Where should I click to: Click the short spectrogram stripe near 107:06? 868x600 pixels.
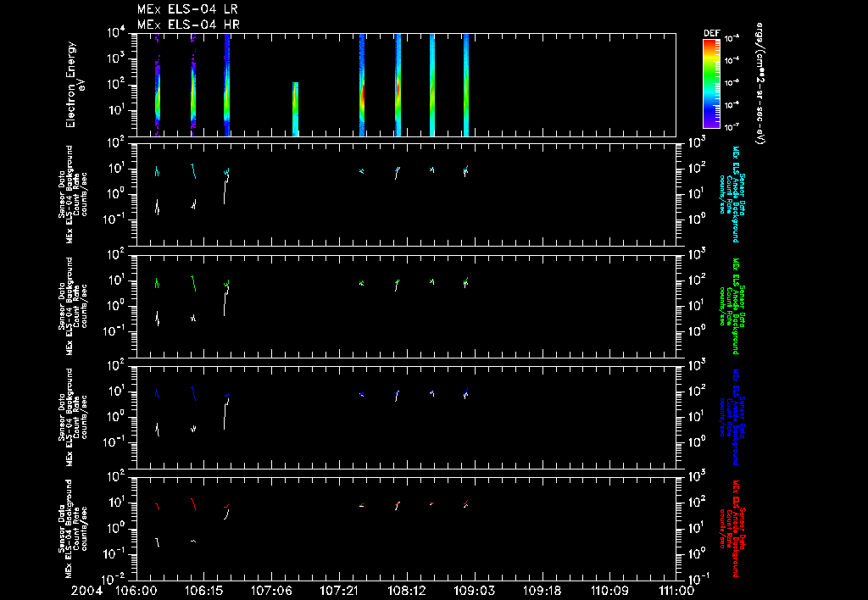point(296,109)
